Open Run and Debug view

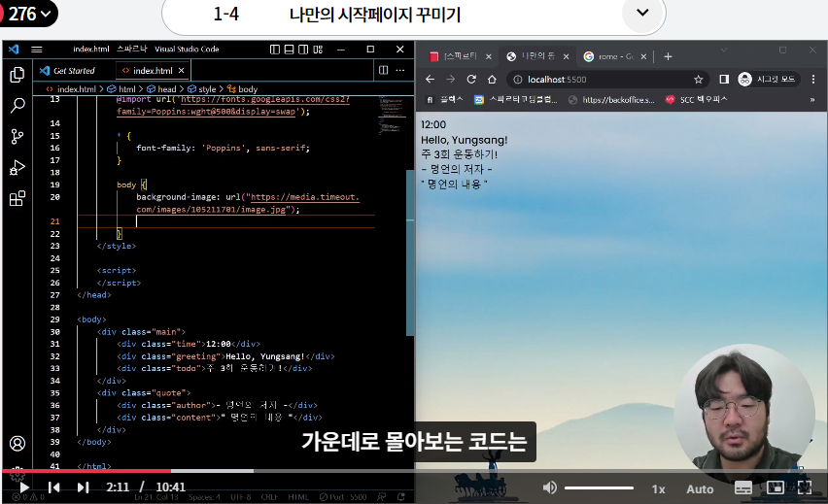(17, 168)
